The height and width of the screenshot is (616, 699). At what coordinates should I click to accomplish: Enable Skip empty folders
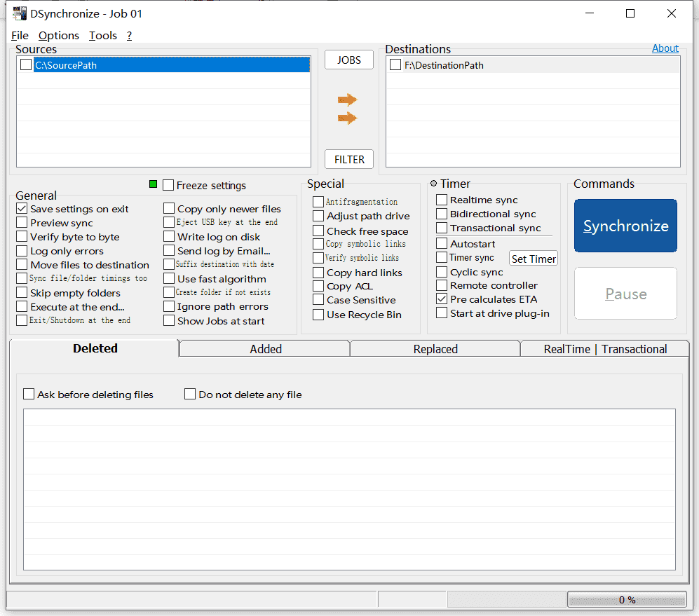[x=22, y=292]
